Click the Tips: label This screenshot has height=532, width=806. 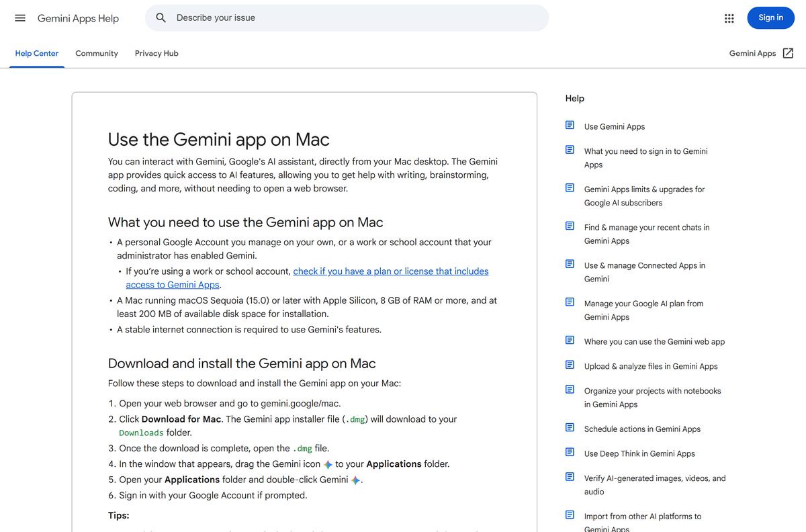click(x=119, y=515)
